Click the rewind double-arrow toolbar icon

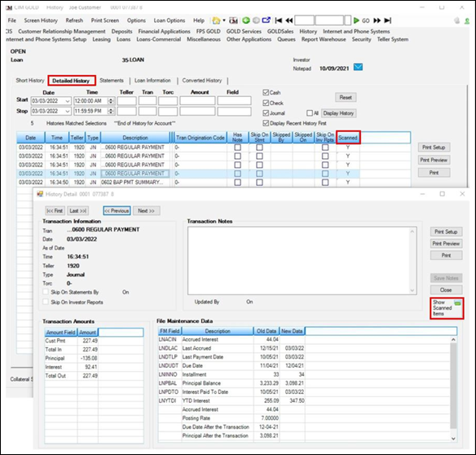tap(289, 20)
